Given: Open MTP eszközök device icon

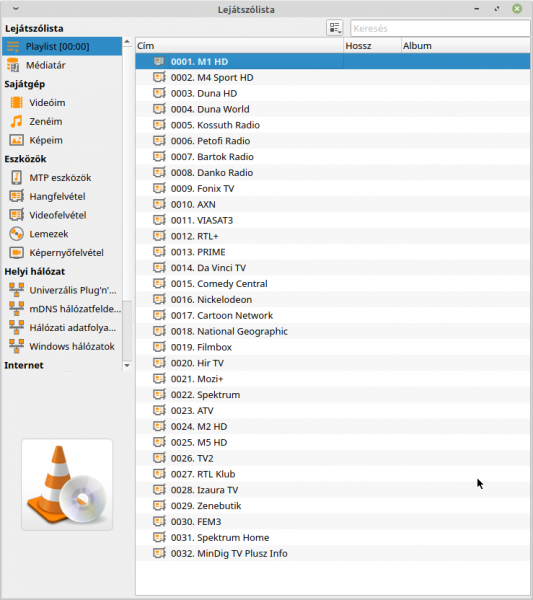Looking at the screenshot, I should click(x=16, y=178).
